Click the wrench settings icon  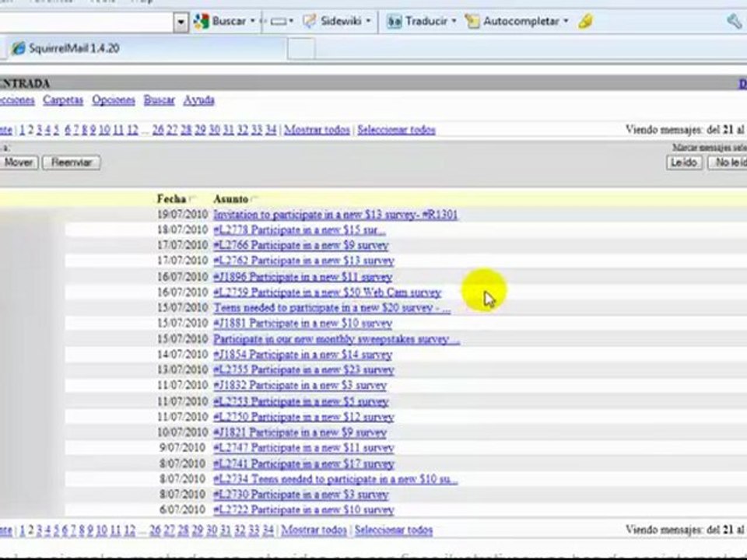734,22
